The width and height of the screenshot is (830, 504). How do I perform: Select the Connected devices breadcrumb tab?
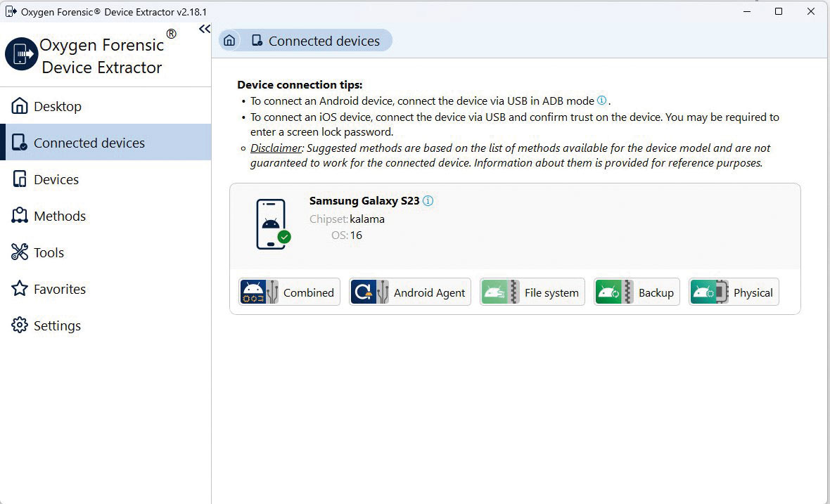point(315,41)
